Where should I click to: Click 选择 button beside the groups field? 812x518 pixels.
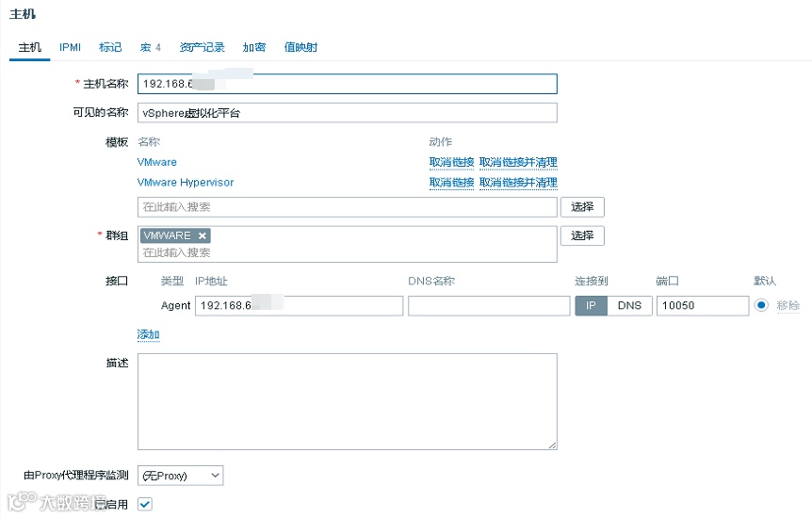coord(582,235)
